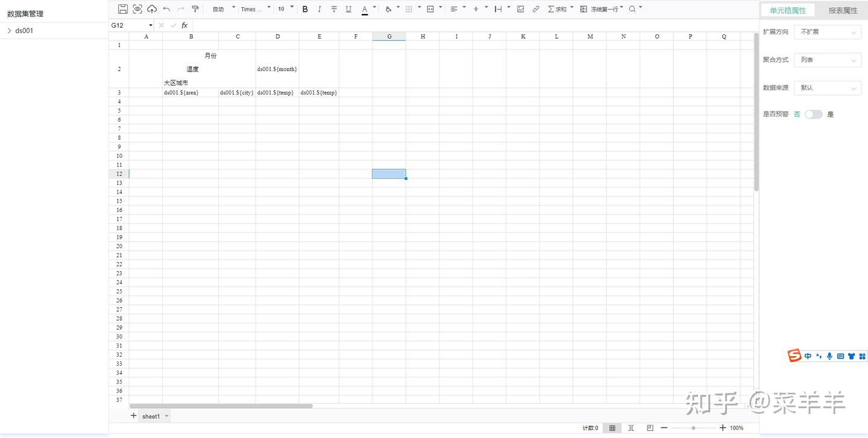Click the upload/publish cloud icon
The height and width of the screenshot is (438, 868).
click(151, 8)
